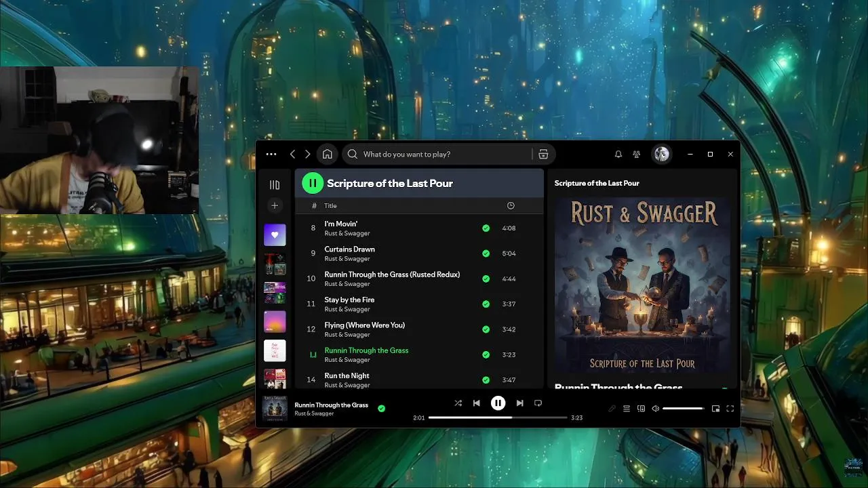The height and width of the screenshot is (488, 868).
Task: Open the notifications bell
Action: tap(618, 154)
